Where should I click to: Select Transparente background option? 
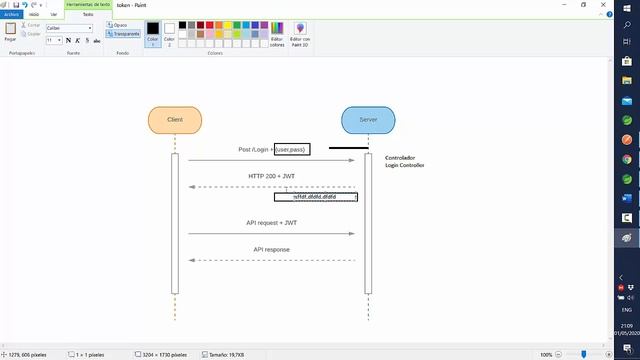[123, 34]
